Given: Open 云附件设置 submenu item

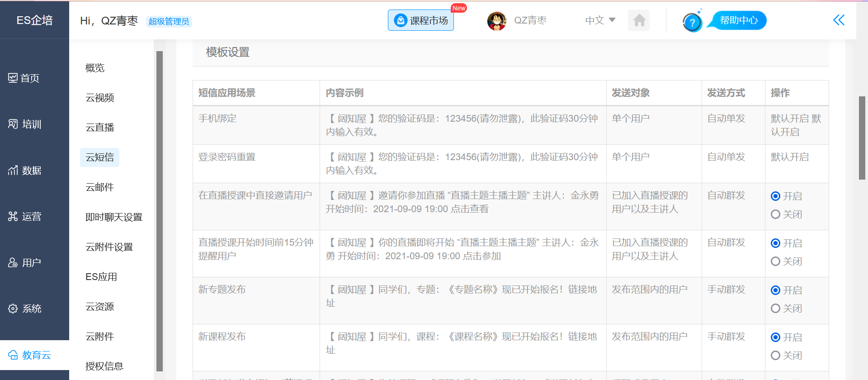Looking at the screenshot, I should [x=109, y=247].
